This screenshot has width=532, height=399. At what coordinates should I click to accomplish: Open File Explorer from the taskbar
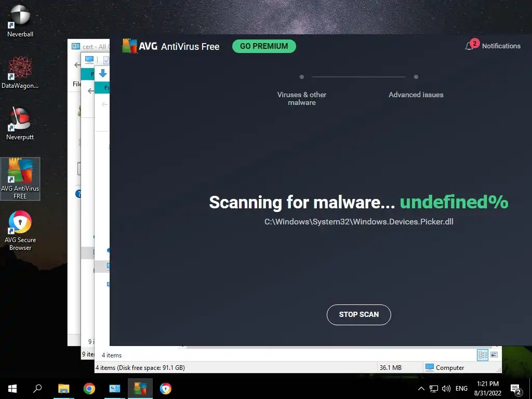point(63,389)
